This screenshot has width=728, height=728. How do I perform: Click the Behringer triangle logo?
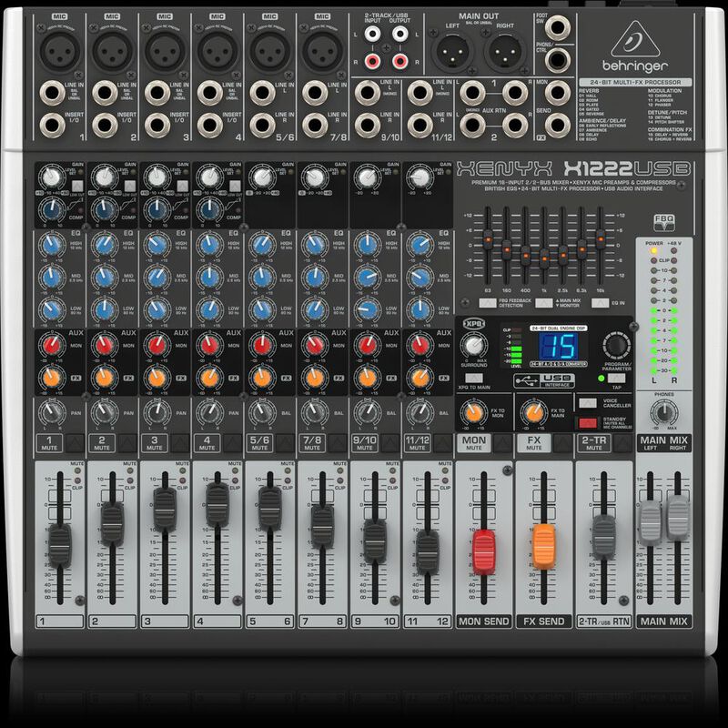634,39
